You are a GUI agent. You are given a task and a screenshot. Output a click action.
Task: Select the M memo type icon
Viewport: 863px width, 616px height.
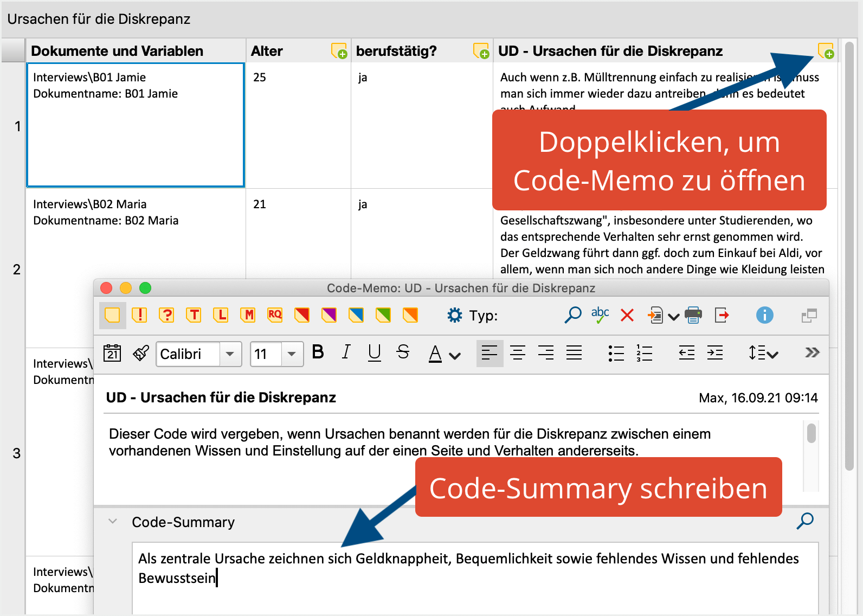pyautogui.click(x=248, y=315)
